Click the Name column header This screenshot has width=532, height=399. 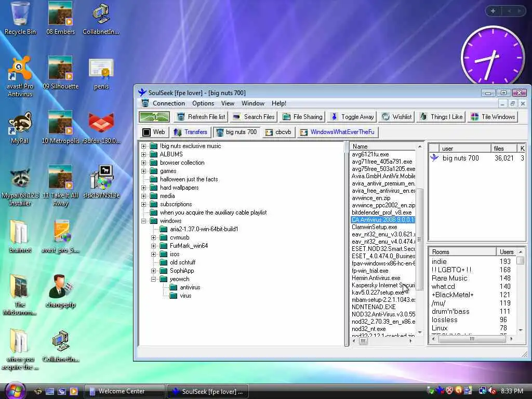point(383,147)
